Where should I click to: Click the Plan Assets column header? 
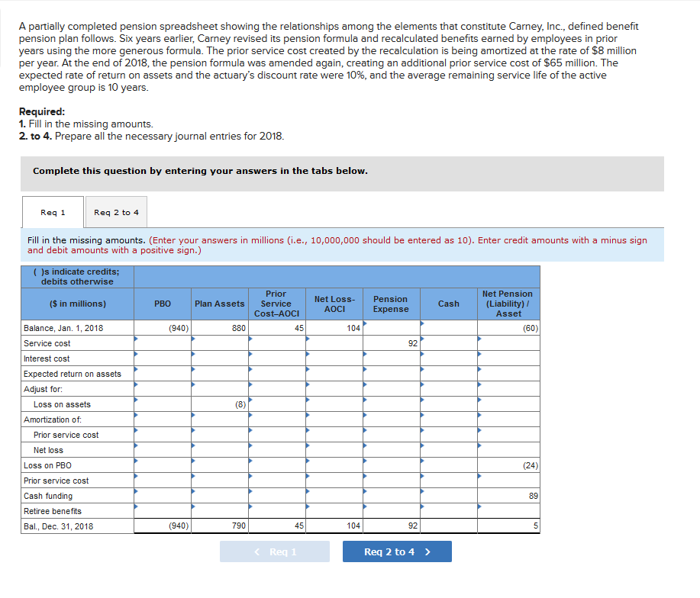pos(220,304)
